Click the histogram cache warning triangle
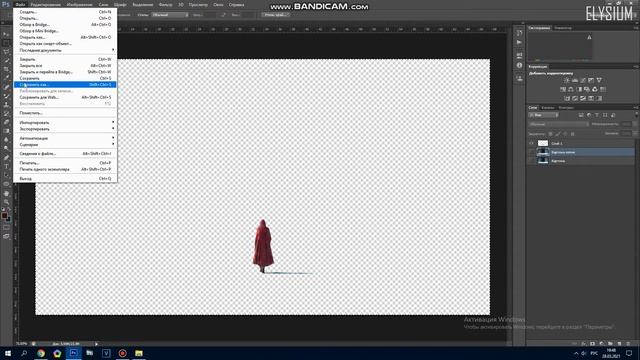 click(x=589, y=37)
